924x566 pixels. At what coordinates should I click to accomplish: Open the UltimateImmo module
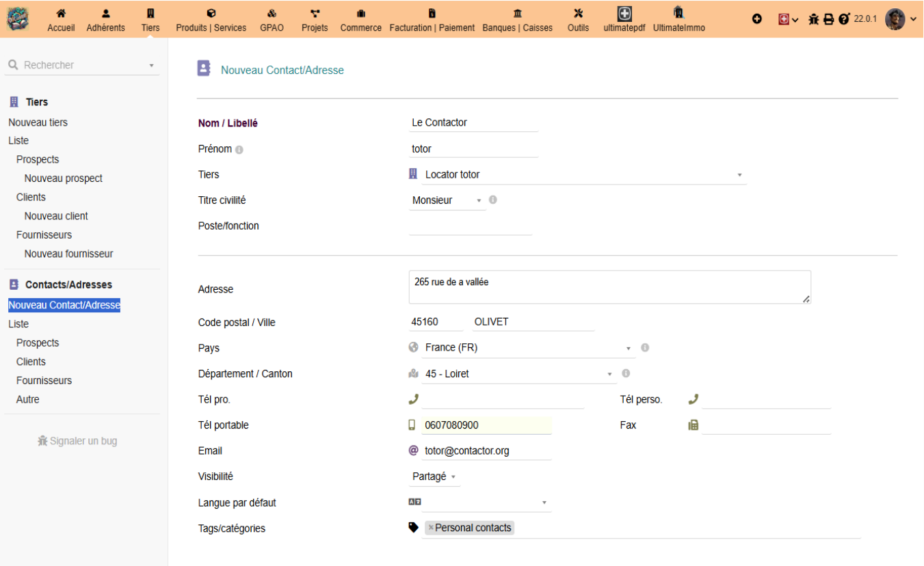(678, 20)
